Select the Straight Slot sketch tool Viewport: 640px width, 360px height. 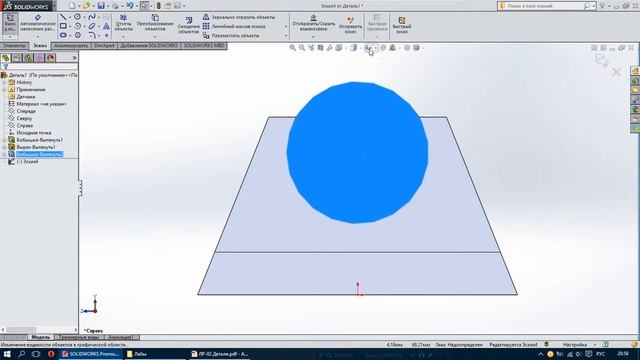[63, 35]
